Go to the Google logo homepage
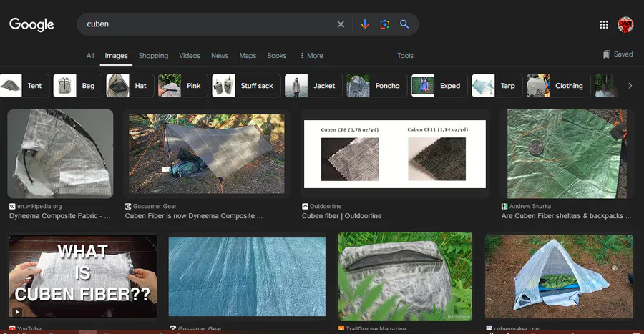644x334 pixels. [31, 24]
